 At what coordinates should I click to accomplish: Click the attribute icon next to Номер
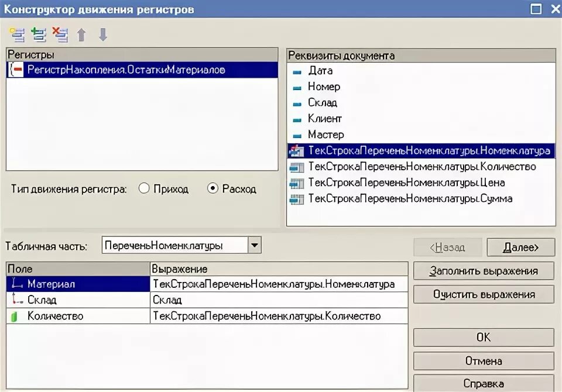297,88
